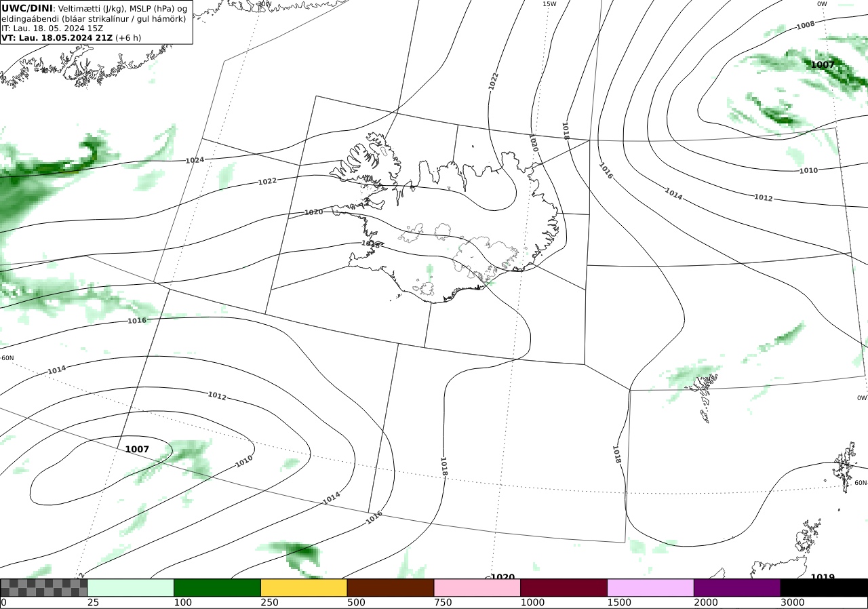Click legend value "3000"

click(792, 602)
